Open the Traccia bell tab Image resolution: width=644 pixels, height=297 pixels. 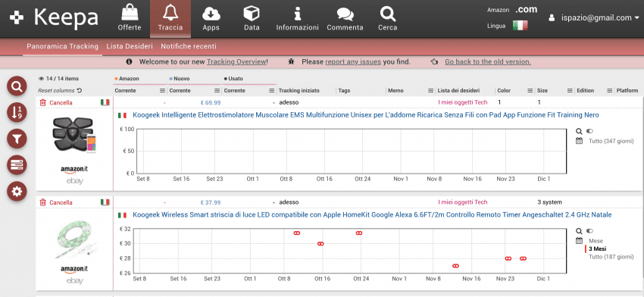pyautogui.click(x=170, y=18)
